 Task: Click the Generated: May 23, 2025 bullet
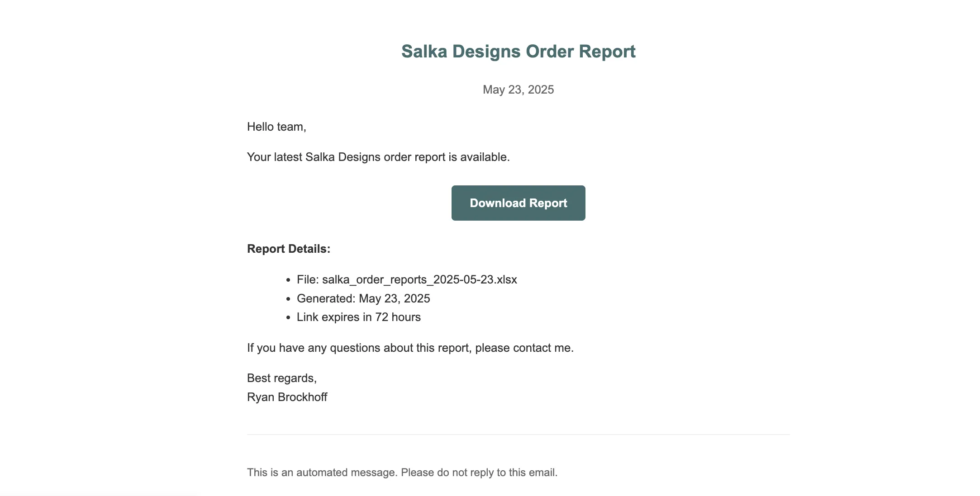[x=363, y=298]
